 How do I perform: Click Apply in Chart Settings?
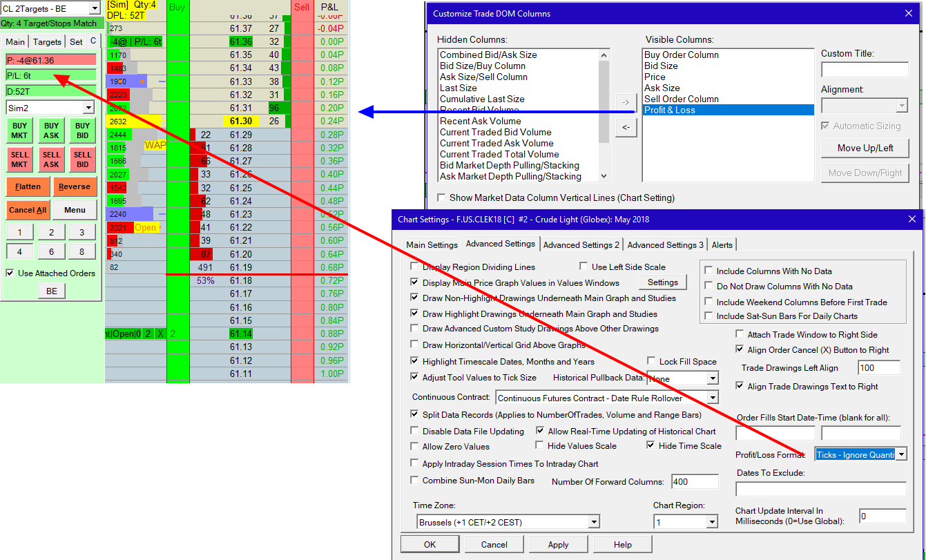click(558, 544)
